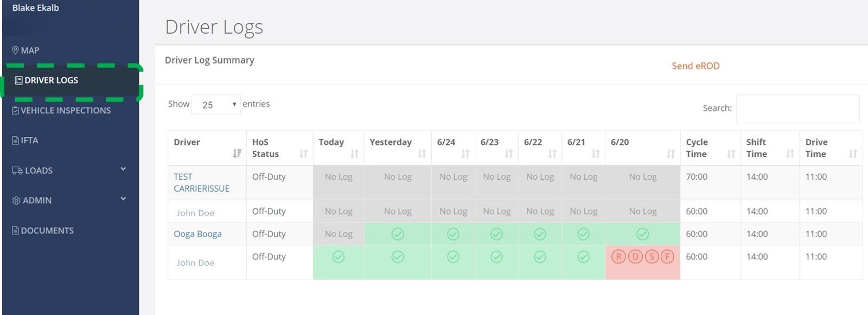
Task: Click the D violation icon in 6/20
Action: pyautogui.click(x=635, y=257)
